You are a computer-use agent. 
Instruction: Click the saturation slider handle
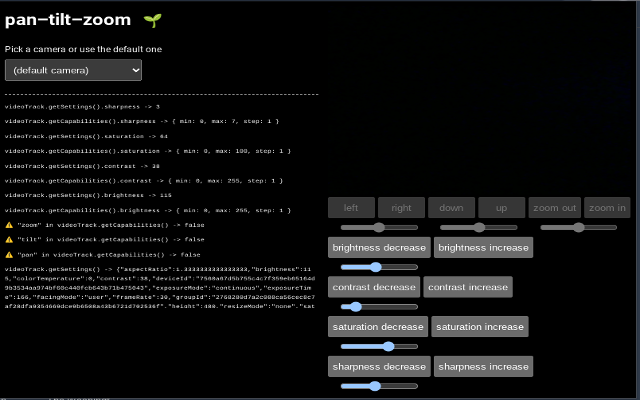coord(389,346)
